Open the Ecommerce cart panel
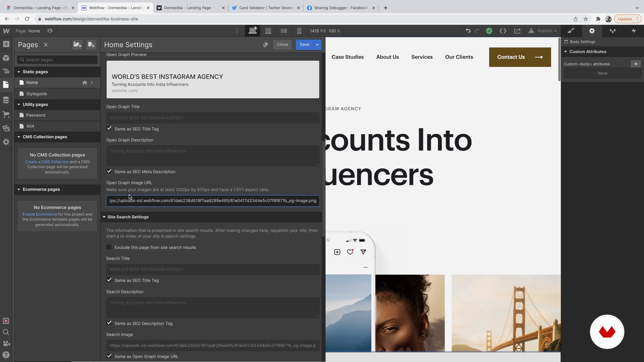Image resolution: width=644 pixels, height=362 pixels. pos(6,114)
